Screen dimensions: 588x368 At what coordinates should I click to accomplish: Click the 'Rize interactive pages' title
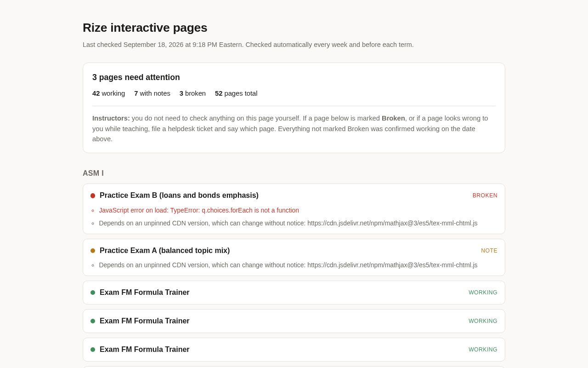pos(145,28)
